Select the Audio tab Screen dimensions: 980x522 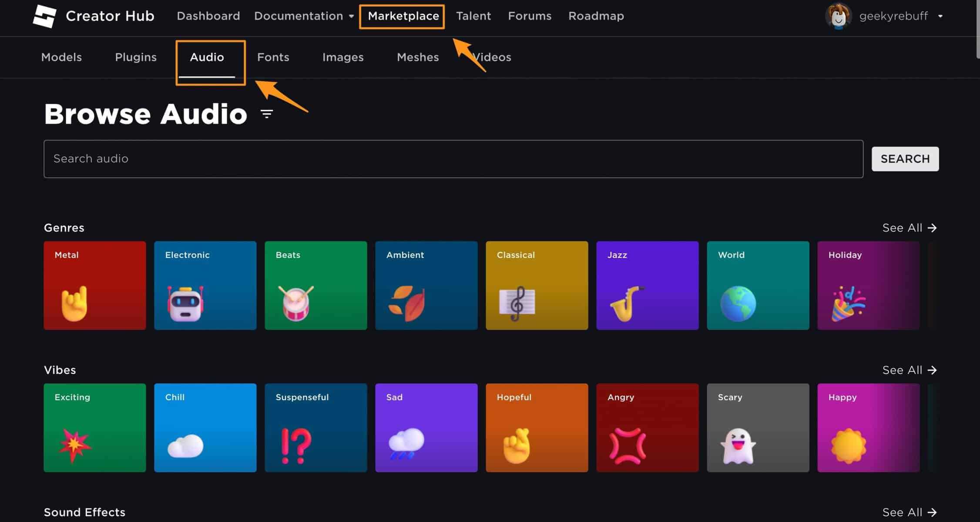tap(207, 57)
